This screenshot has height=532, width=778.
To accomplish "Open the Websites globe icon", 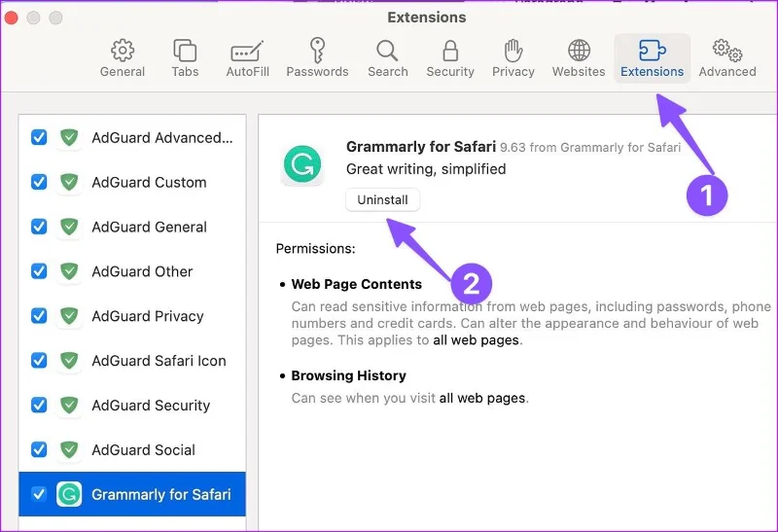I will point(579,51).
